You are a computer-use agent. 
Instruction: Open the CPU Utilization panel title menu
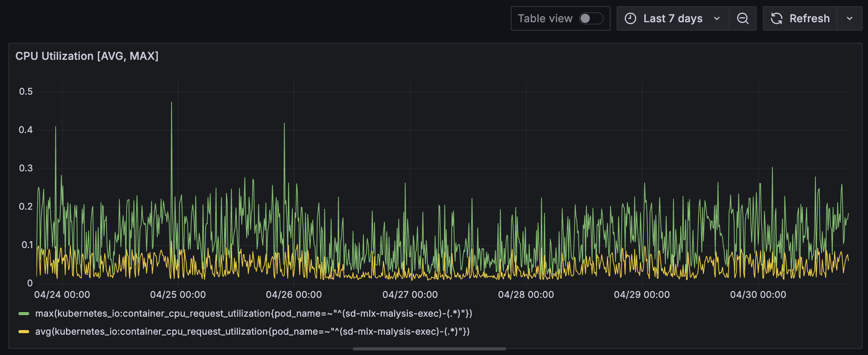pyautogui.click(x=86, y=56)
